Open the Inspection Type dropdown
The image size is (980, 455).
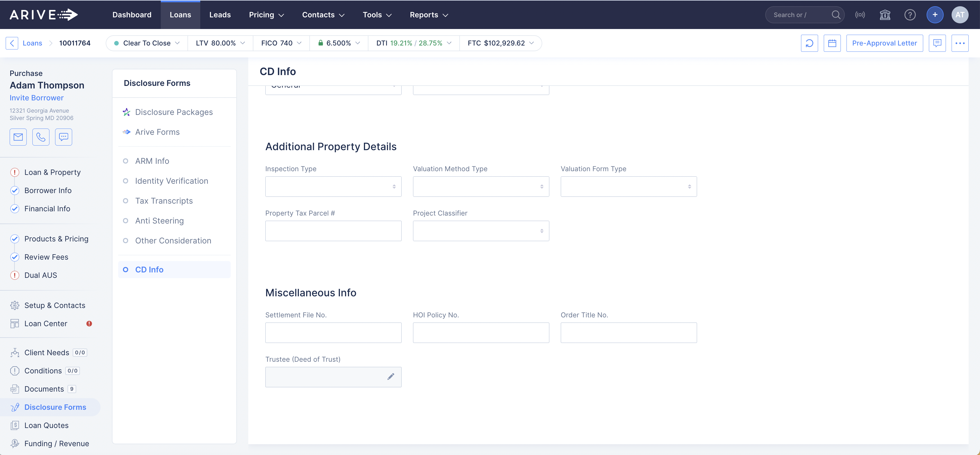333,187
